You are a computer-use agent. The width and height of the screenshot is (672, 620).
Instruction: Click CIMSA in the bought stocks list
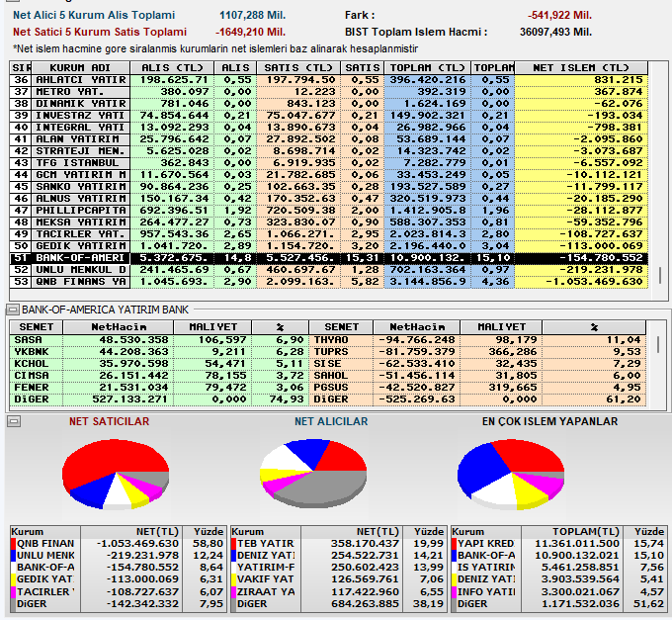tap(32, 376)
